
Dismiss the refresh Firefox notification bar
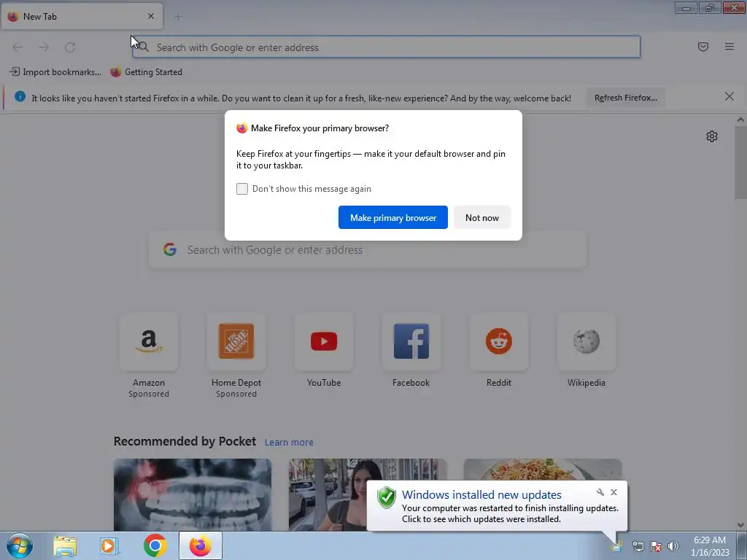coord(729,97)
